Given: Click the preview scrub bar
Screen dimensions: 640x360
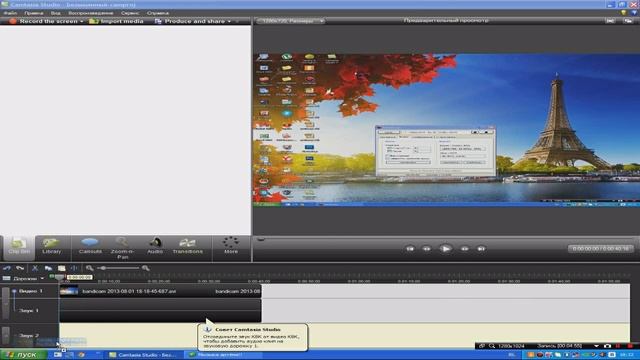Looking at the screenshot, I should [445, 239].
